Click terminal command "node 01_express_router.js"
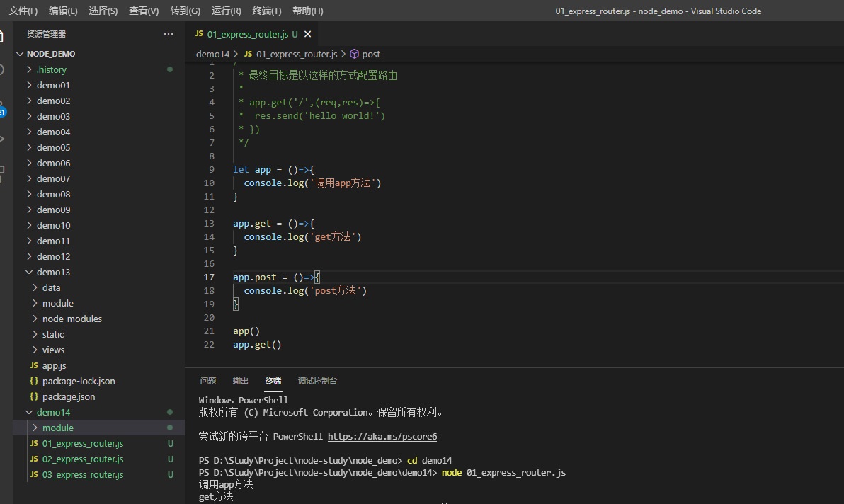Screen dimensions: 844x504 click(x=504, y=472)
